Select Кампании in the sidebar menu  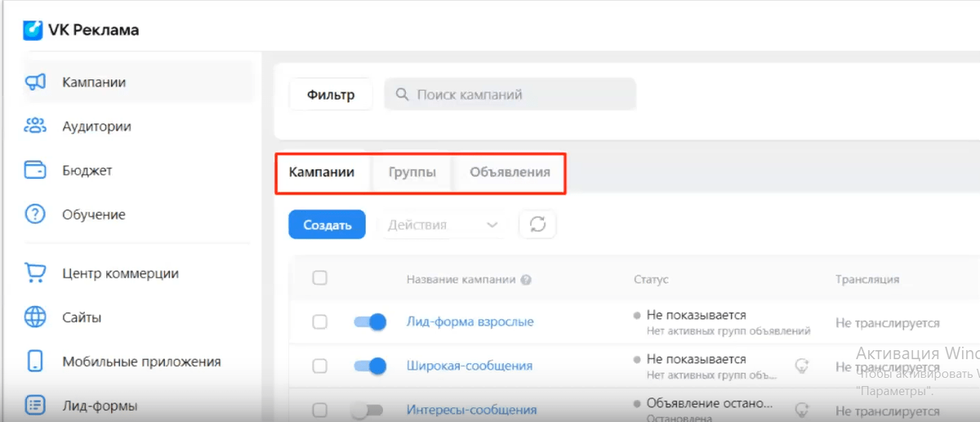(94, 82)
